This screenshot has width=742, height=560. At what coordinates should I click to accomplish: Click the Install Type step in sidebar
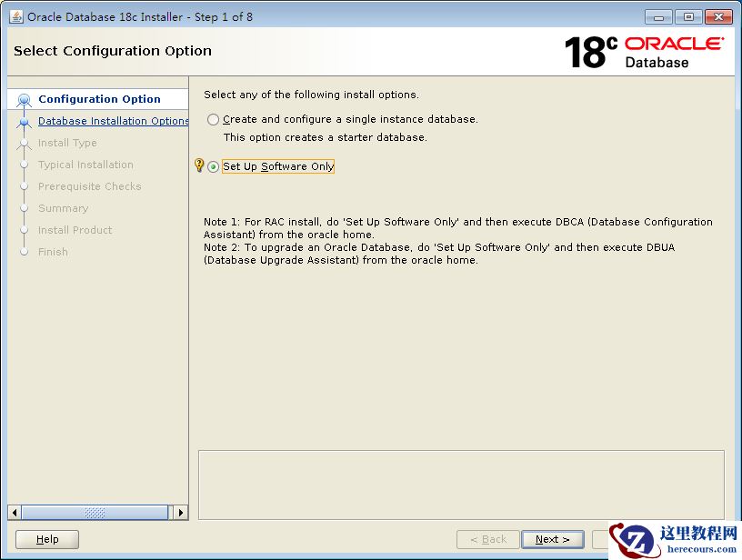point(67,143)
